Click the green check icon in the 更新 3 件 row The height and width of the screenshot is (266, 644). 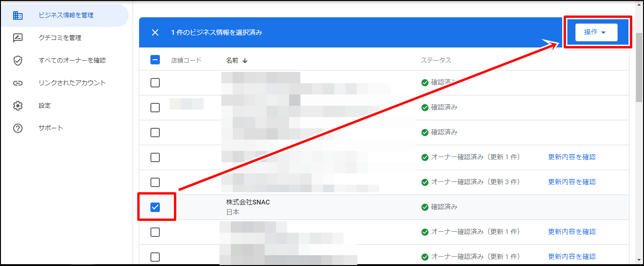(425, 182)
